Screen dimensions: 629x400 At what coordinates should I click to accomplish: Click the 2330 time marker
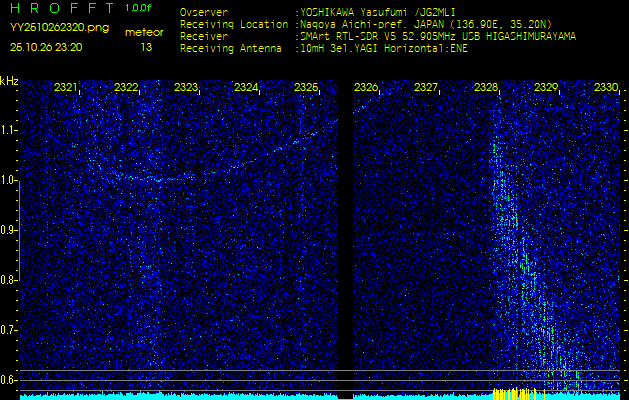click(x=606, y=87)
